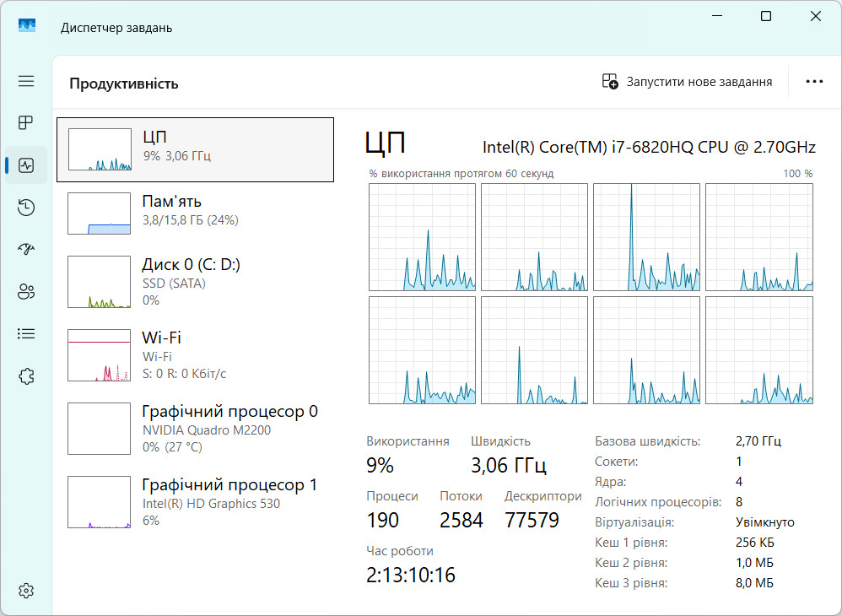
Task: Select the Пам'ять resource entry
Action: [196, 213]
